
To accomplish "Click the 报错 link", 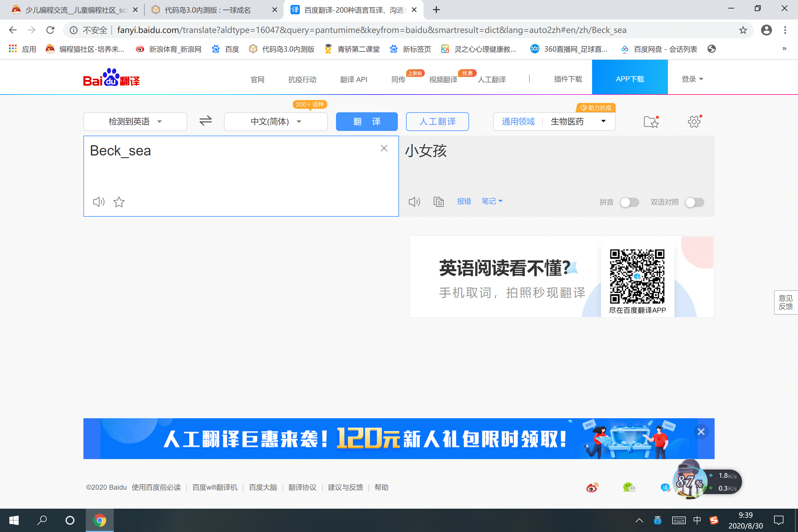I will tap(464, 201).
